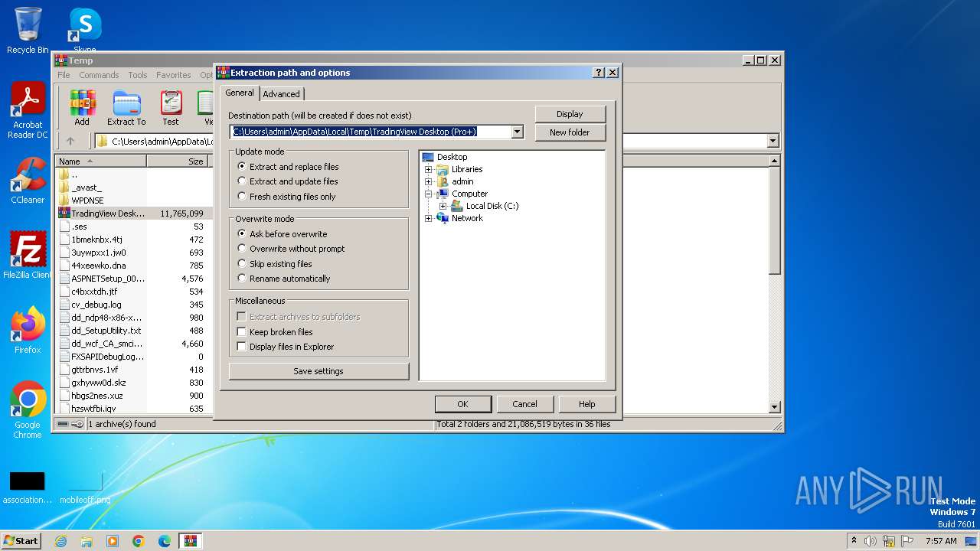The image size is (980, 551).
Task: Click OK to start extraction
Action: tap(462, 404)
